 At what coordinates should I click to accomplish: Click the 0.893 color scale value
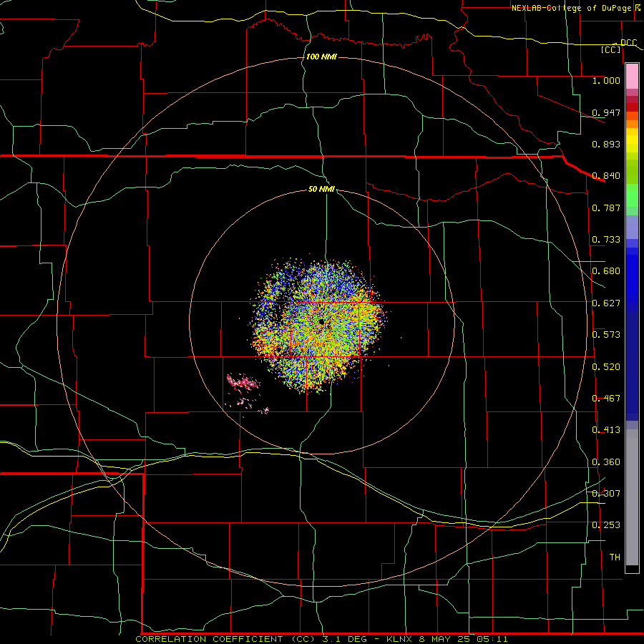pyautogui.click(x=606, y=144)
